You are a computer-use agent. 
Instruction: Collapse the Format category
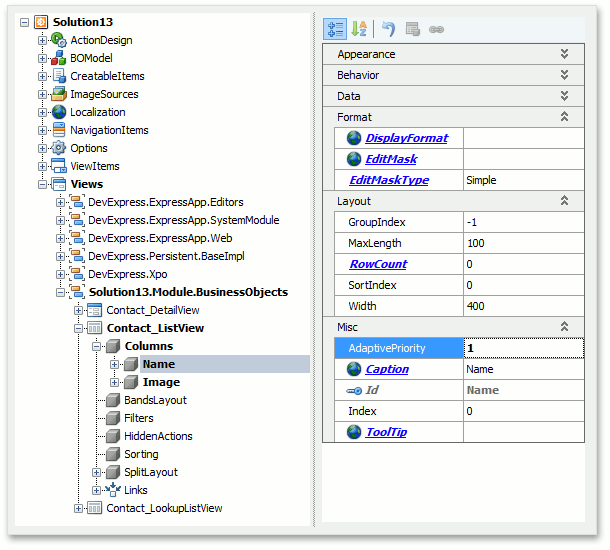tap(564, 117)
